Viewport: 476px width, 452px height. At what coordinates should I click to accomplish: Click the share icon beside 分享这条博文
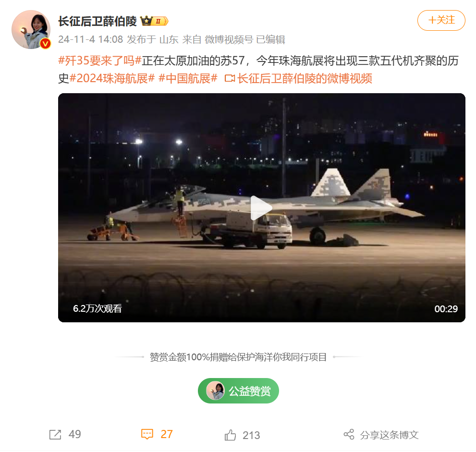coord(349,434)
